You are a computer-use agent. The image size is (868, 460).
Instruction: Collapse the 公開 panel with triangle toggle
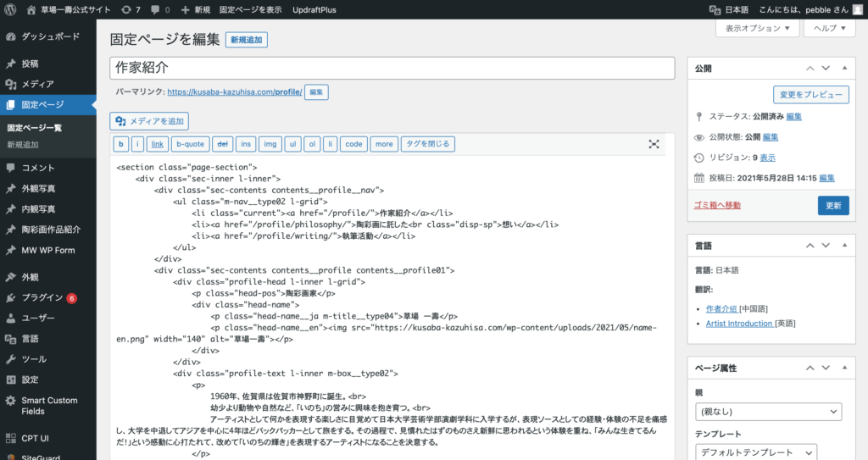click(x=844, y=68)
